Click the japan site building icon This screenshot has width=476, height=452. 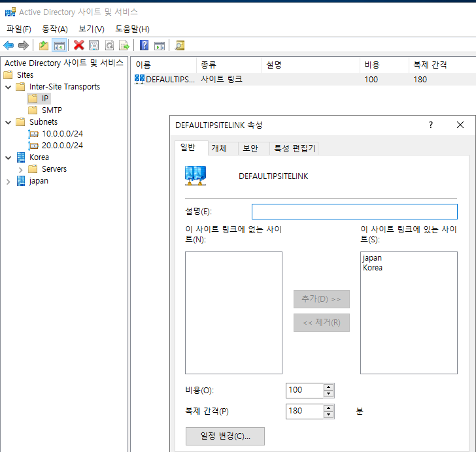(21, 181)
